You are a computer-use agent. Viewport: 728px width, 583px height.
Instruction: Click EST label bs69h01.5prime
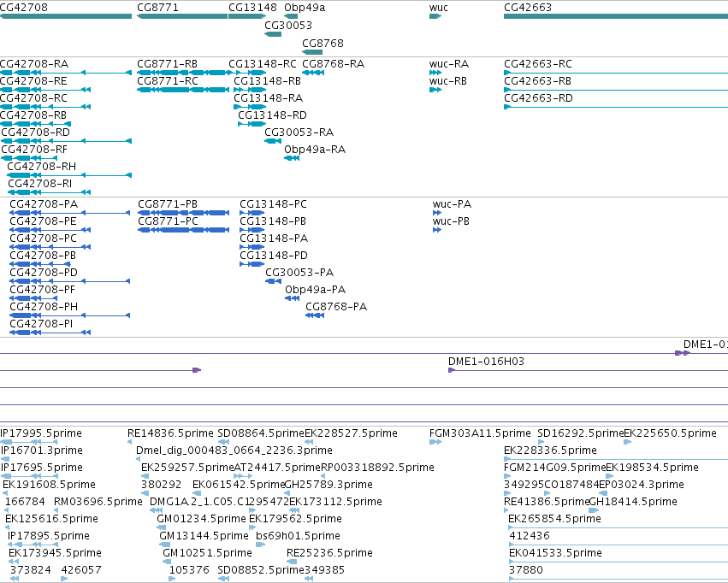click(x=298, y=536)
